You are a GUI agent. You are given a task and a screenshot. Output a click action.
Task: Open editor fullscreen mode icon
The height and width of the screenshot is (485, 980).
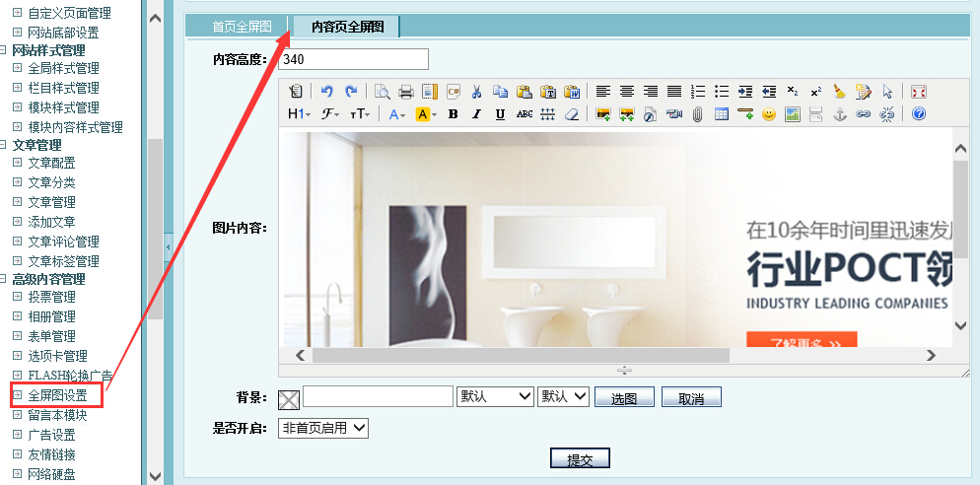[918, 92]
